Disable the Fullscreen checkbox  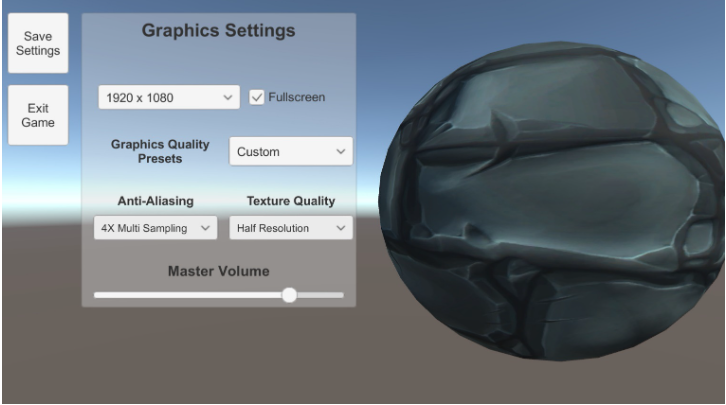coord(257,97)
